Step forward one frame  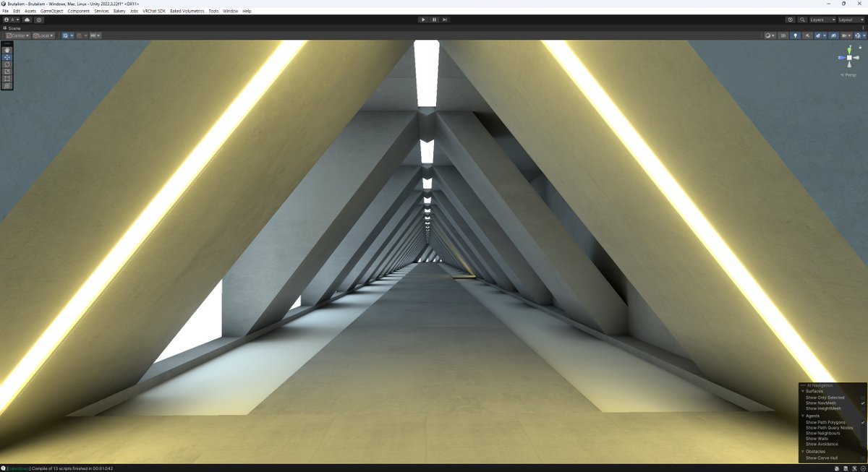coord(445,20)
